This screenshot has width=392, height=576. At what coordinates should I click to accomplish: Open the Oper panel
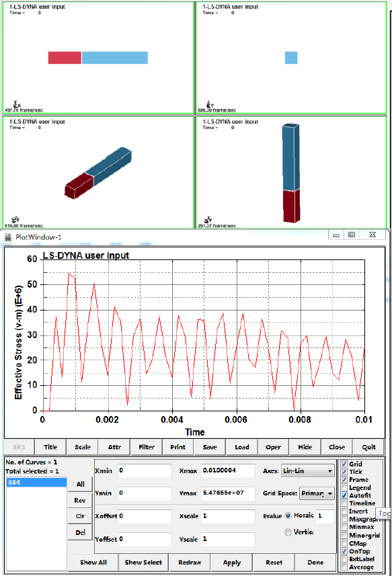coord(274,447)
